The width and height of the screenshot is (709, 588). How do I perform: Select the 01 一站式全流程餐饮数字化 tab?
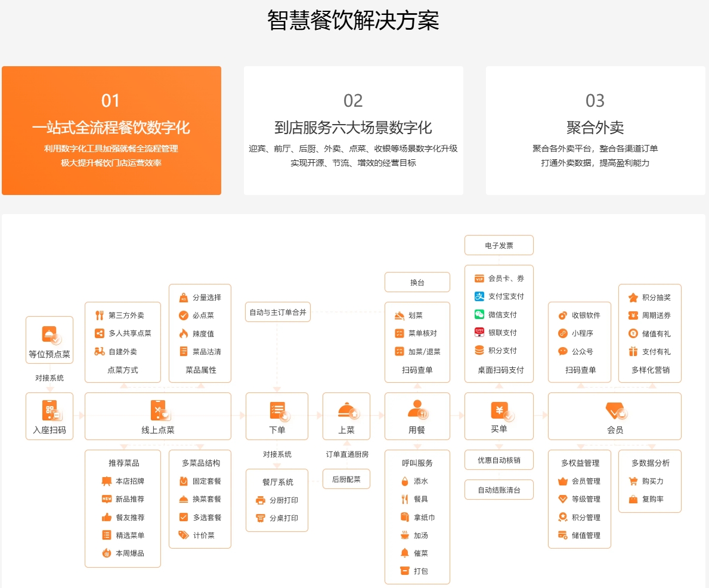point(112,130)
